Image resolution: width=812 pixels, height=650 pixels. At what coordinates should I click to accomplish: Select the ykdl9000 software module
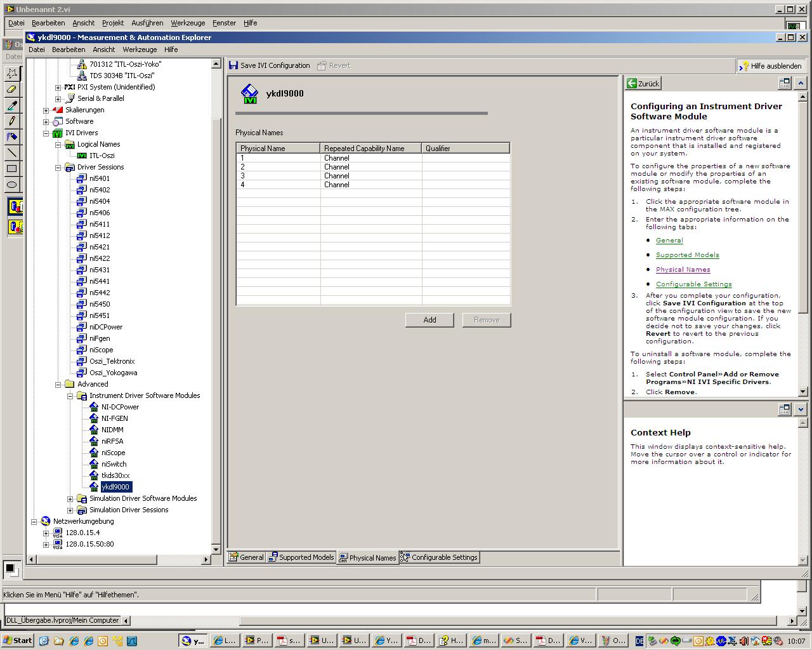click(x=115, y=487)
